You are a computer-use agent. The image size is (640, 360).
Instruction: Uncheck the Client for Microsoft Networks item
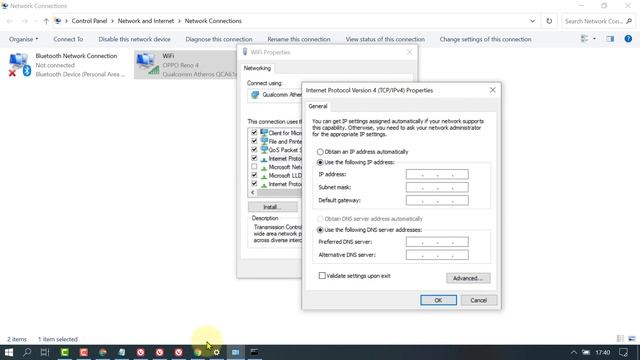pos(254,133)
